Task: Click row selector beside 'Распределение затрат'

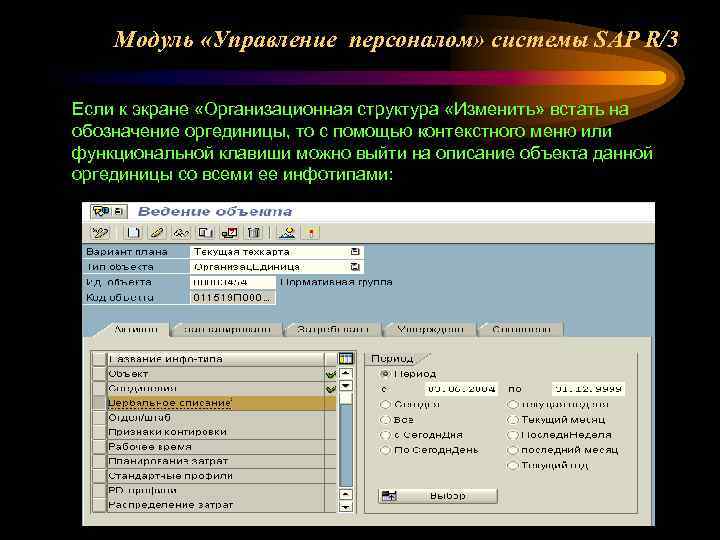Action: click(99, 505)
